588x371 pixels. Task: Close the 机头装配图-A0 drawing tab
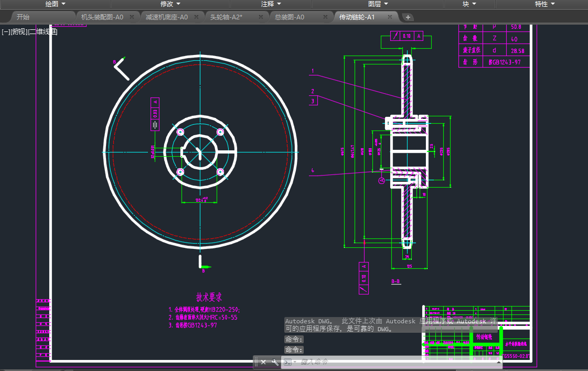point(132,17)
